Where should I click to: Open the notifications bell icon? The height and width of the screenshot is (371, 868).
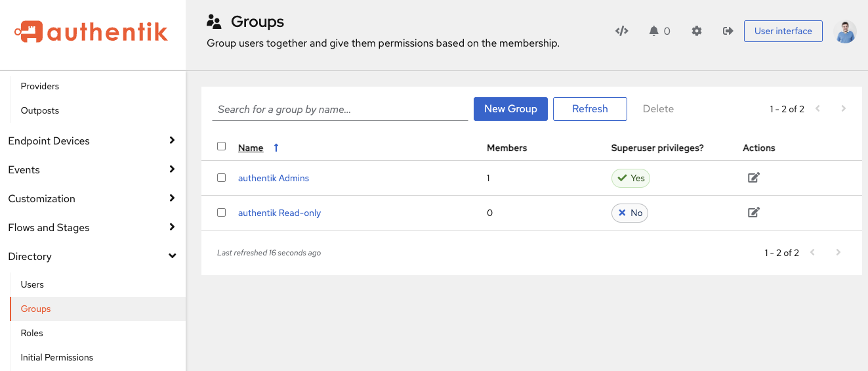pyautogui.click(x=653, y=31)
